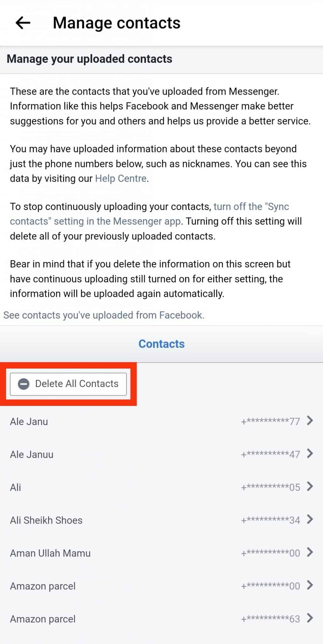The image size is (323, 644).
Task: Expand Ali Sheikh Shoes contact entry
Action: point(46,520)
